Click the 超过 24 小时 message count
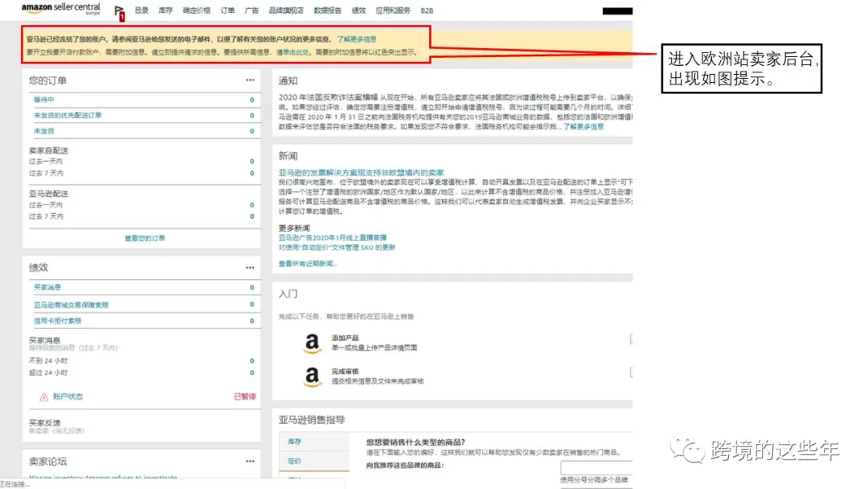 tap(252, 372)
